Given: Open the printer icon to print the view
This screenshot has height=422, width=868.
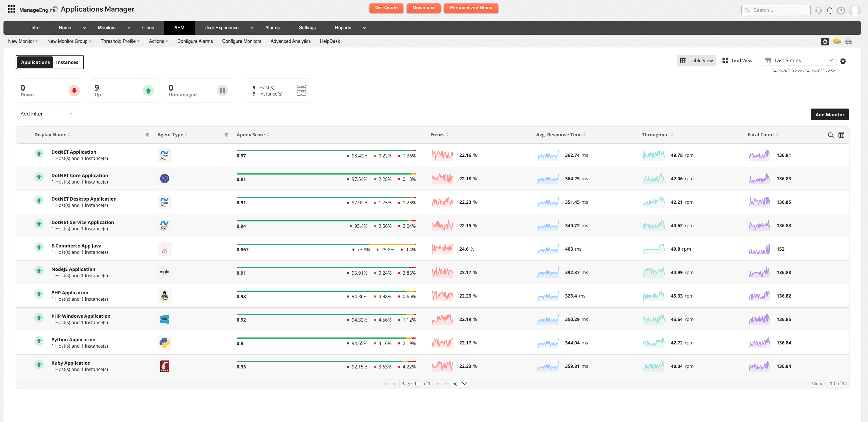Looking at the screenshot, I should [849, 41].
